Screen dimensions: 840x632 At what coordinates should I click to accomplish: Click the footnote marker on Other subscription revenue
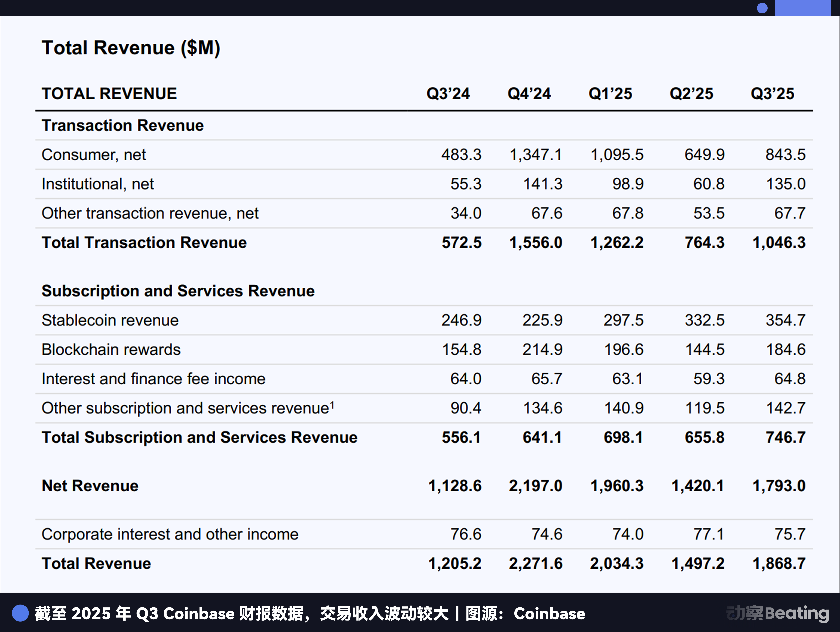(x=333, y=403)
